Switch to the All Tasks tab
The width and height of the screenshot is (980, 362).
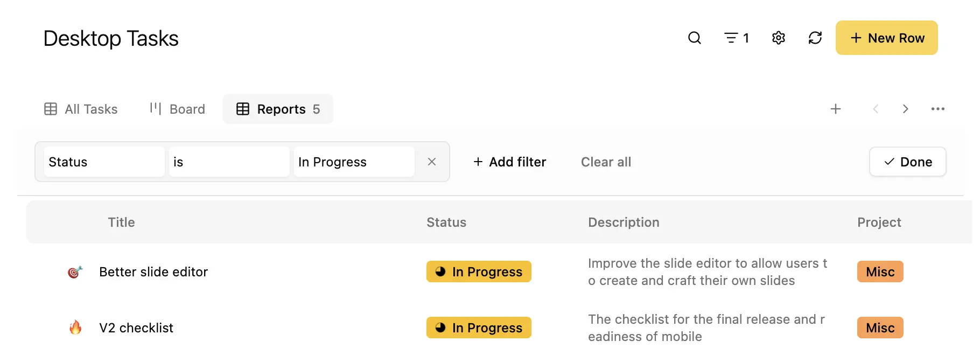[81, 109]
